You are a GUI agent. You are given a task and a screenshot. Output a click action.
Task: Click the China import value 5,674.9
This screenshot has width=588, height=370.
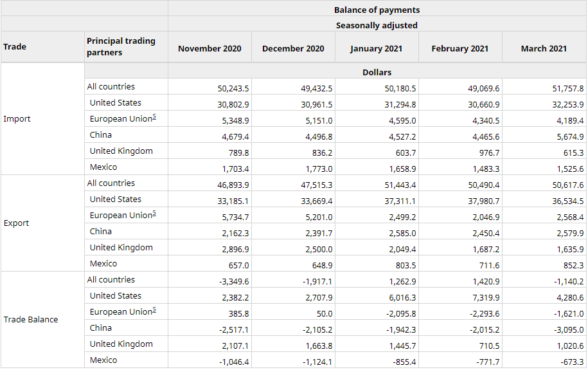coord(570,136)
